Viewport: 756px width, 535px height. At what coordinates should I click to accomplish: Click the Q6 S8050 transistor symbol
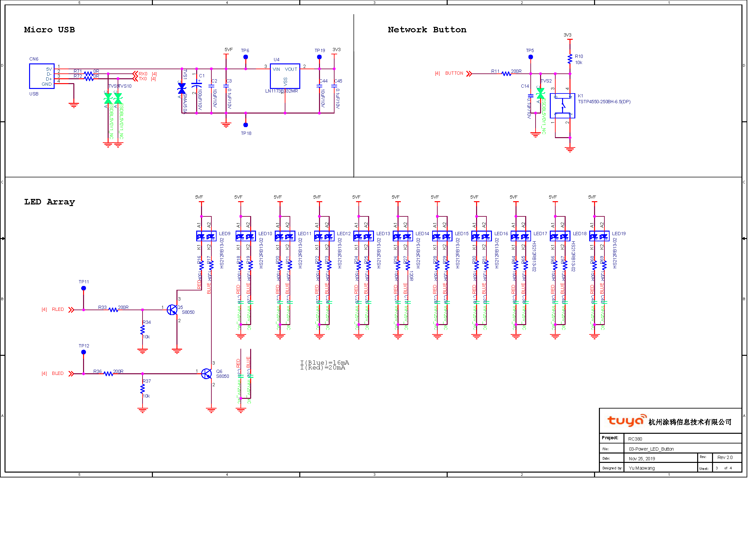pos(207,374)
